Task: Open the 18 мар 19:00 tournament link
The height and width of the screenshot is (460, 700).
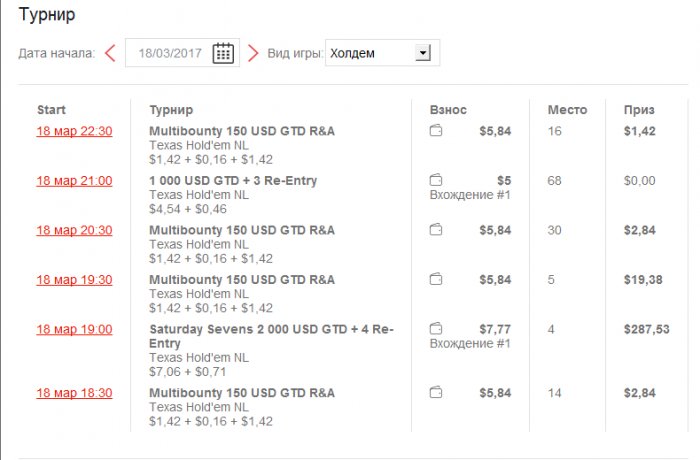Action: click(x=74, y=329)
